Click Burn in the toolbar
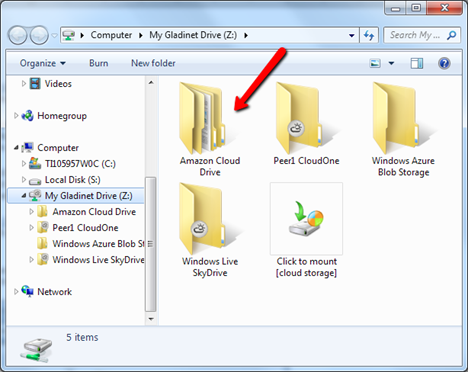Image resolution: width=468 pixels, height=372 pixels. coord(99,63)
